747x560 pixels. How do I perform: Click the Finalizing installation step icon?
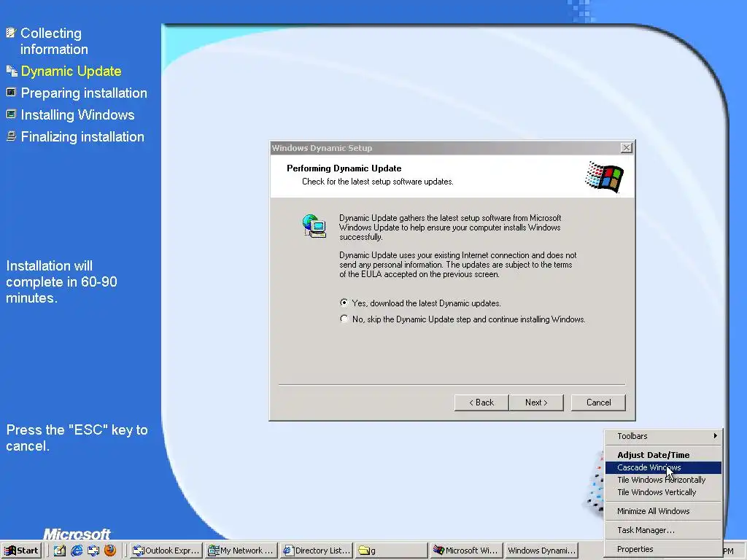click(x=11, y=136)
